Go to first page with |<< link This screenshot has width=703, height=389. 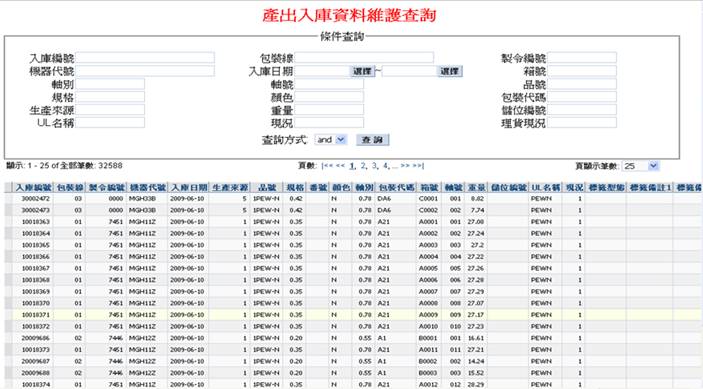tap(327, 166)
